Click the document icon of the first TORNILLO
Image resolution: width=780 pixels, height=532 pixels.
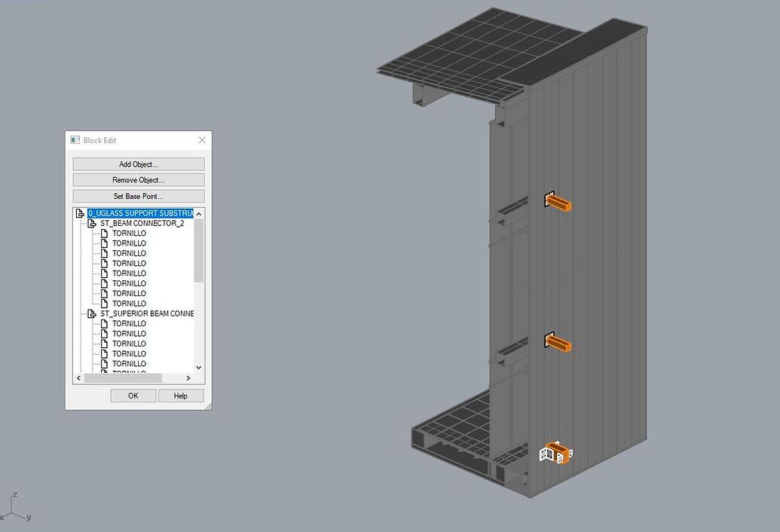103,233
